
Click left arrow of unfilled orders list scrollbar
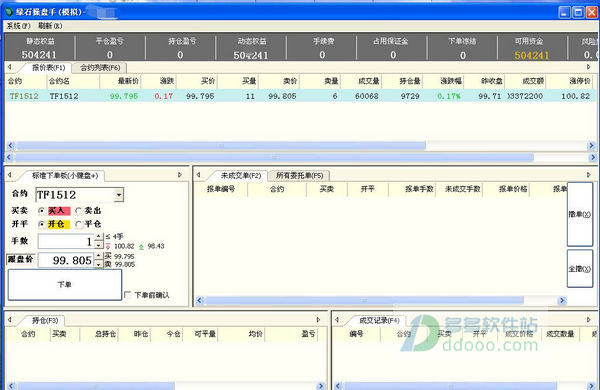[x=199, y=300]
